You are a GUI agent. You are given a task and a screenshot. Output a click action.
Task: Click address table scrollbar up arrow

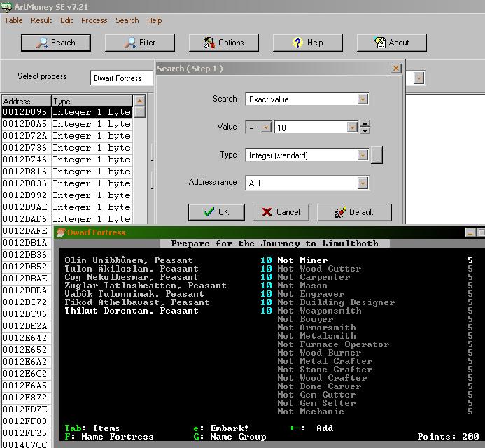140,101
